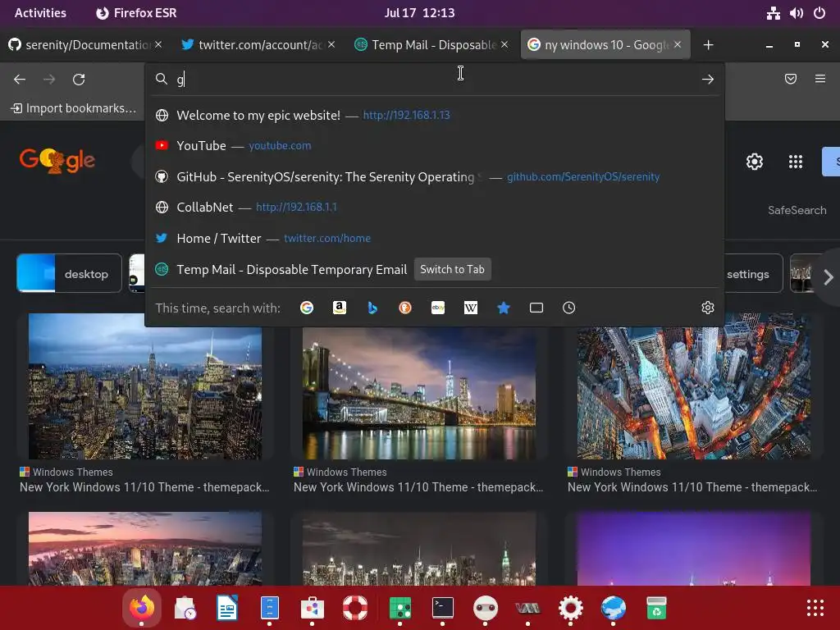Open the Trash from the dock
Image resolution: width=840 pixels, height=630 pixels.
point(656,608)
